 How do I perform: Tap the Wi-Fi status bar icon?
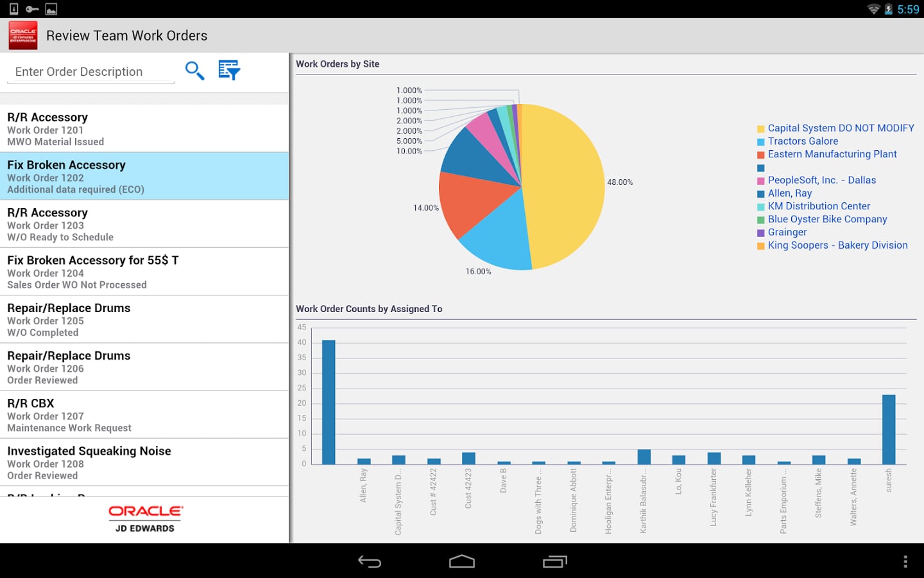coord(873,9)
